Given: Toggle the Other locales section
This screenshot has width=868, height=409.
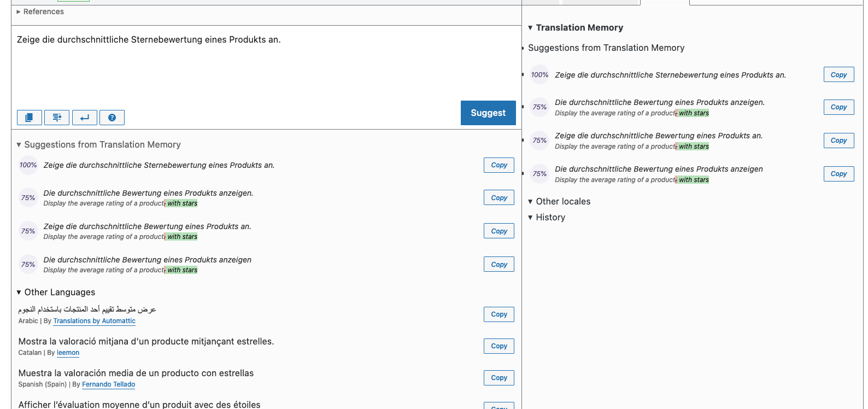Looking at the screenshot, I should (559, 201).
